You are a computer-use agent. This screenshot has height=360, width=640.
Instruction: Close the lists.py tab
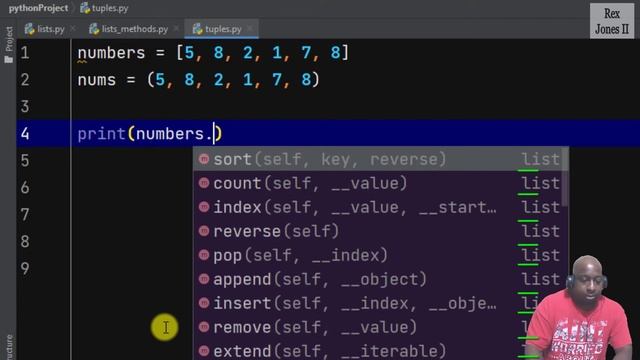(x=73, y=29)
